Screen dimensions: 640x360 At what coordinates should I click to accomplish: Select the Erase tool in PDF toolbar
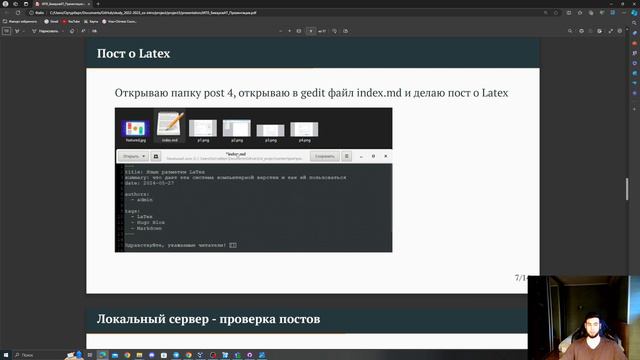coord(72,31)
